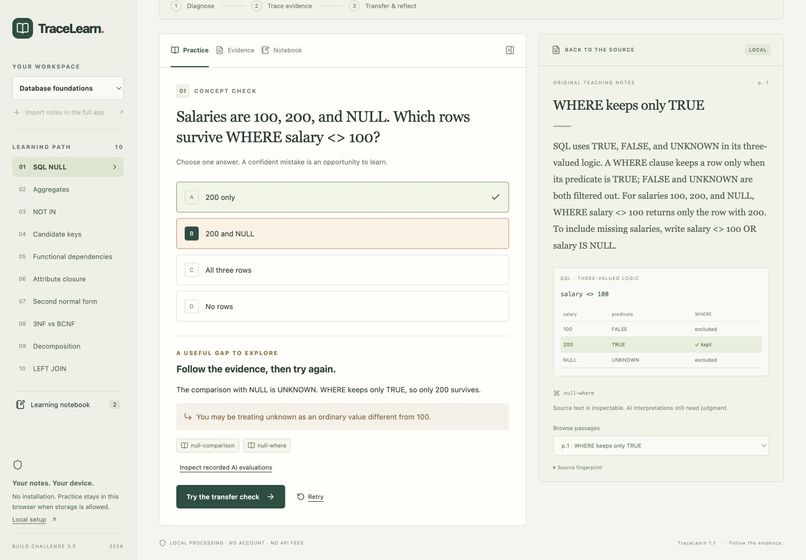Click the WHERE keeps only TRUE heading
The image size is (806, 560).
(x=628, y=105)
